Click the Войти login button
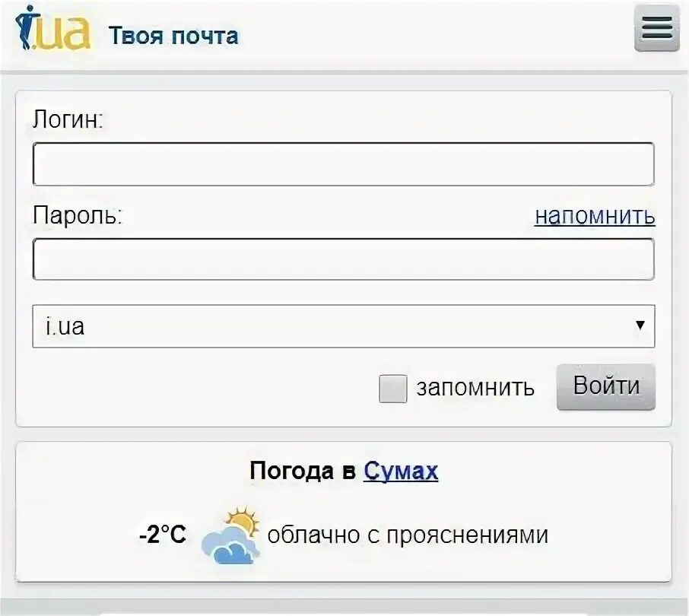Screen dimensions: 689x616 (606, 387)
